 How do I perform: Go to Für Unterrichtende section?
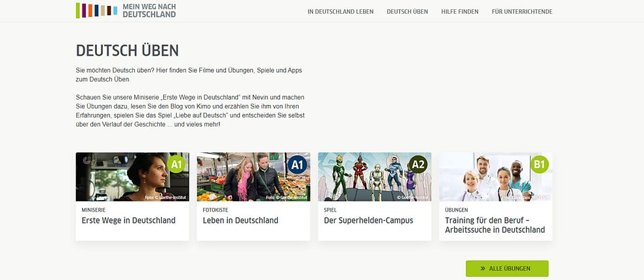pos(521,12)
